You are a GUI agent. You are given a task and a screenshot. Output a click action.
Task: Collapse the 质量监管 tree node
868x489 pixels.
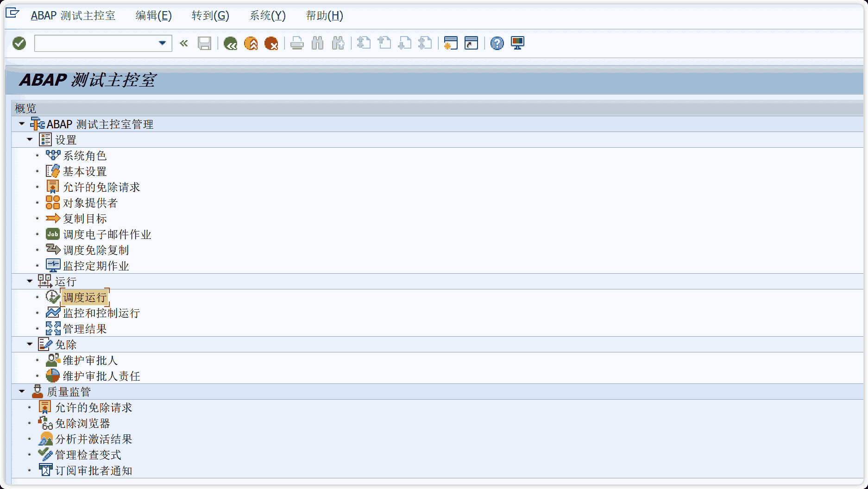(22, 391)
